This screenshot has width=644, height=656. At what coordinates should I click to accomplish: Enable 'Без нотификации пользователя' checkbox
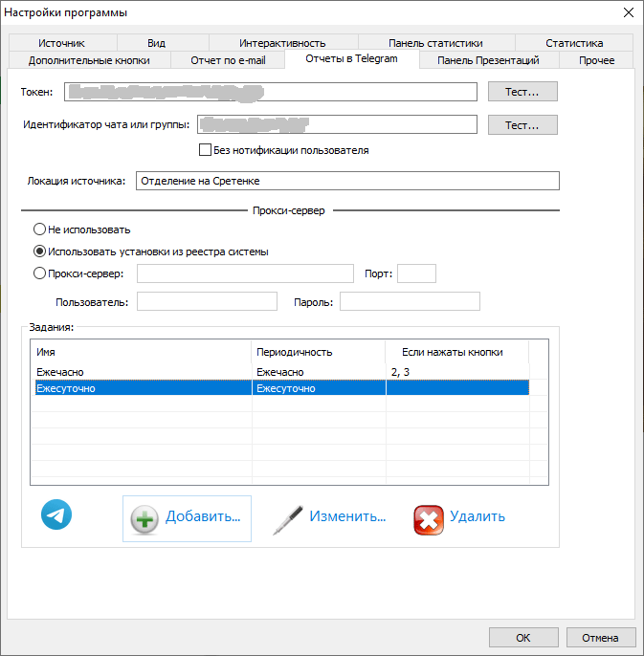[205, 150]
